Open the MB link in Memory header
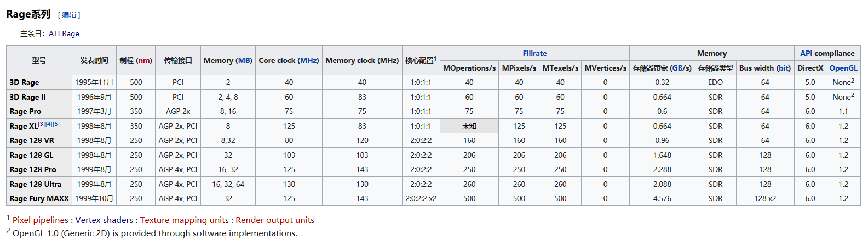 tap(244, 60)
